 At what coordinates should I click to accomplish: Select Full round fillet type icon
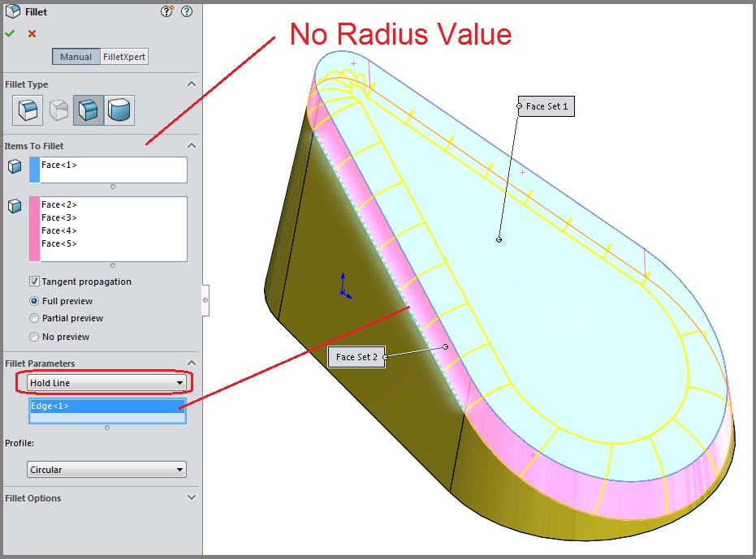pos(119,110)
